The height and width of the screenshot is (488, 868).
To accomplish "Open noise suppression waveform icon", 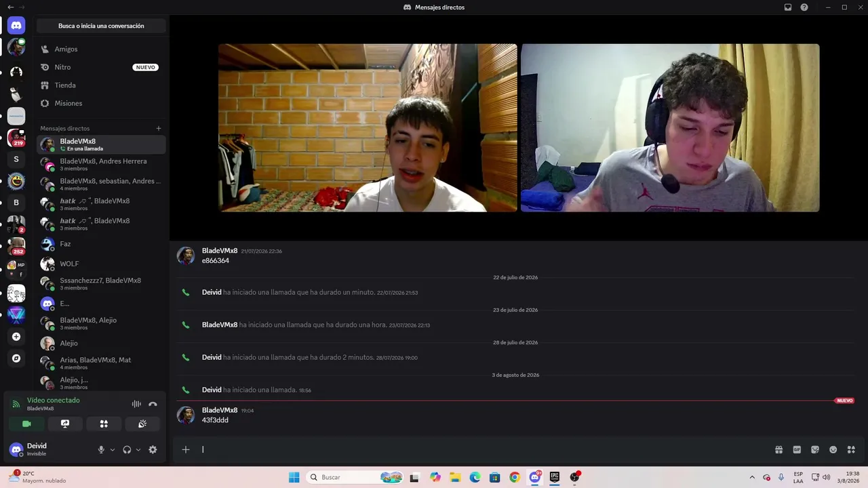I will [x=136, y=404].
